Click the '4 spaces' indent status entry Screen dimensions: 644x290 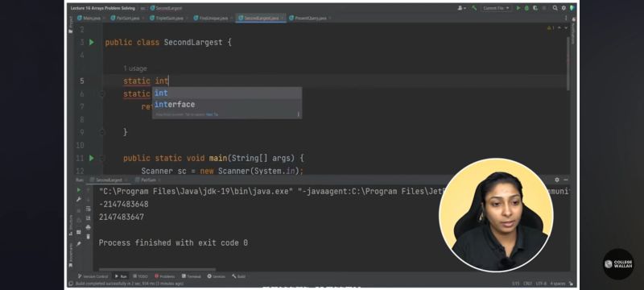click(x=558, y=284)
